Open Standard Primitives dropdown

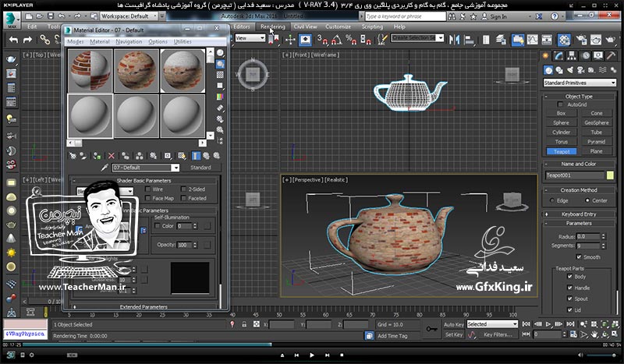pyautogui.click(x=580, y=83)
